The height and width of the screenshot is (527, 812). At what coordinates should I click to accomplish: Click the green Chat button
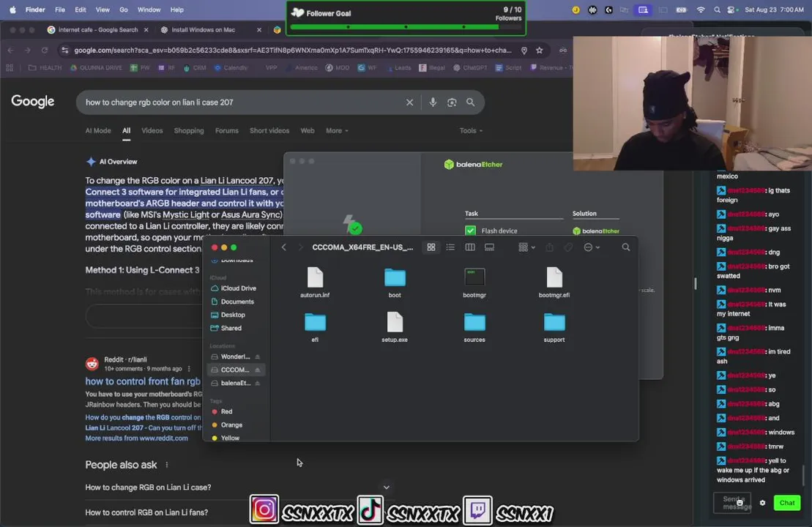coord(786,503)
